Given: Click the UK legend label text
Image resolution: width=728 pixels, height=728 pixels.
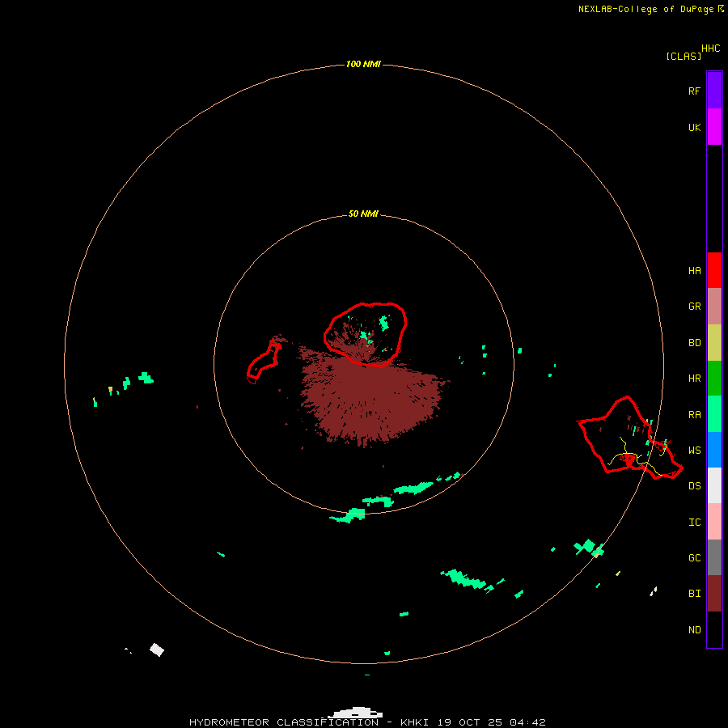Looking at the screenshot, I should click(694, 127).
